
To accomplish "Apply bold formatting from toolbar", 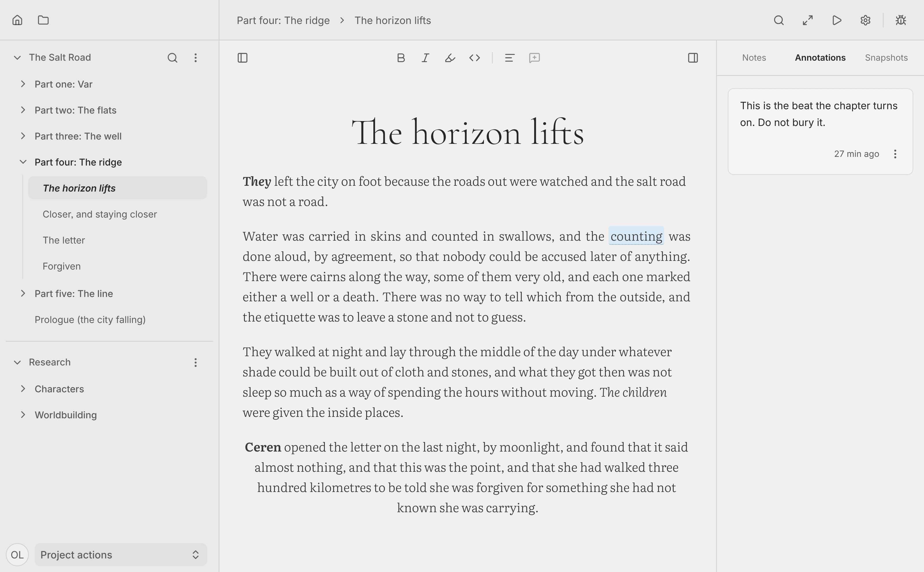I will tap(401, 58).
